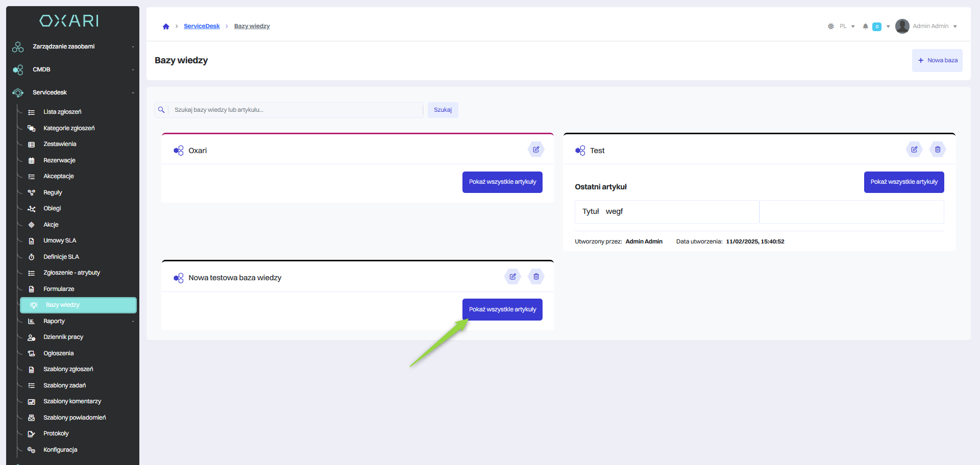The height and width of the screenshot is (465, 980).
Task: Click the edit icon on Test card
Action: pyautogui.click(x=914, y=150)
